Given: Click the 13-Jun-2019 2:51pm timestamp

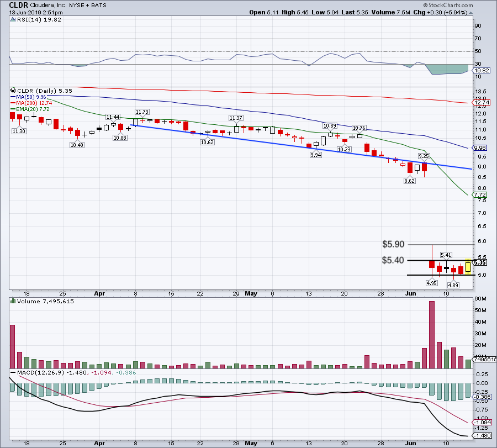Looking at the screenshot, I should pos(36,13).
